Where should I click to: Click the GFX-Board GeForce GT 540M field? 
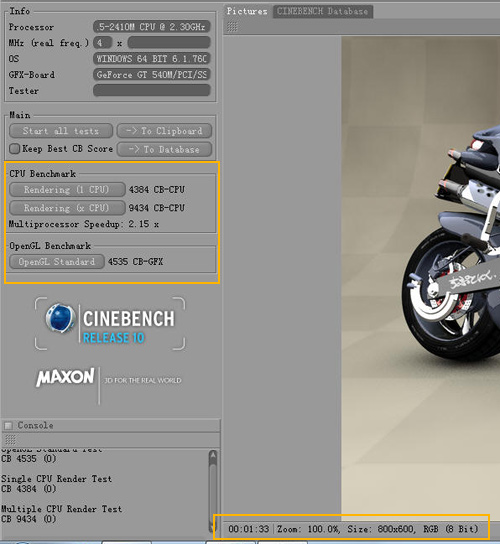pyautogui.click(x=152, y=75)
